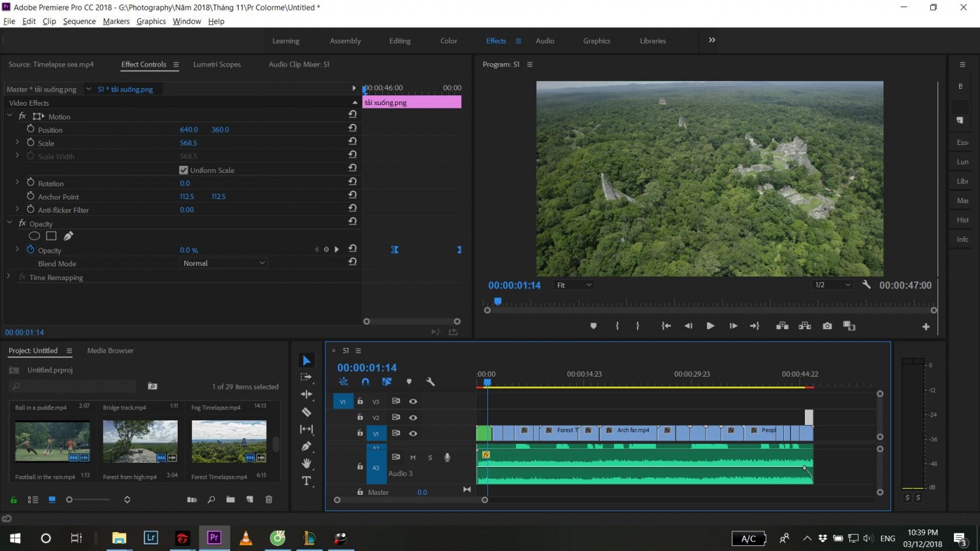Click Add Marker in program monitor
This screenshot has height=551, width=980.
pyautogui.click(x=593, y=326)
